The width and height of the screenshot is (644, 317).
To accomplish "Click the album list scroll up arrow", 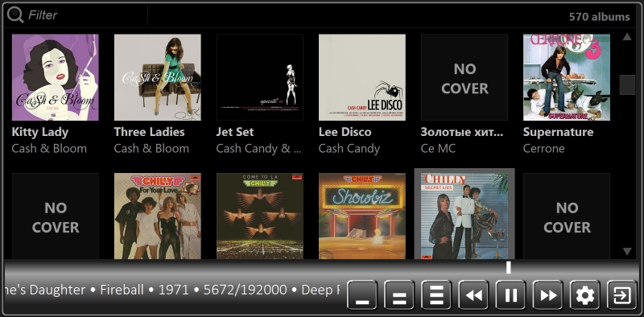I will tap(627, 37).
